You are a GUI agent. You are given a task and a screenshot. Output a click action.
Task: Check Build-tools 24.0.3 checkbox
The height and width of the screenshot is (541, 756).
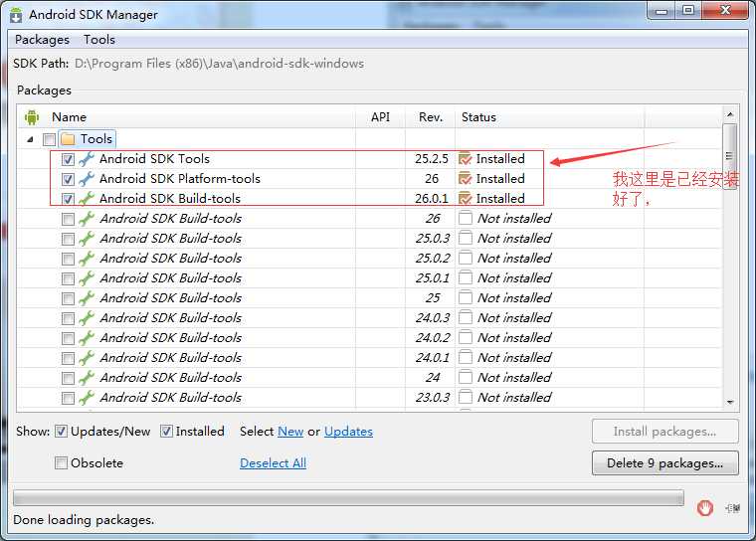(68, 318)
